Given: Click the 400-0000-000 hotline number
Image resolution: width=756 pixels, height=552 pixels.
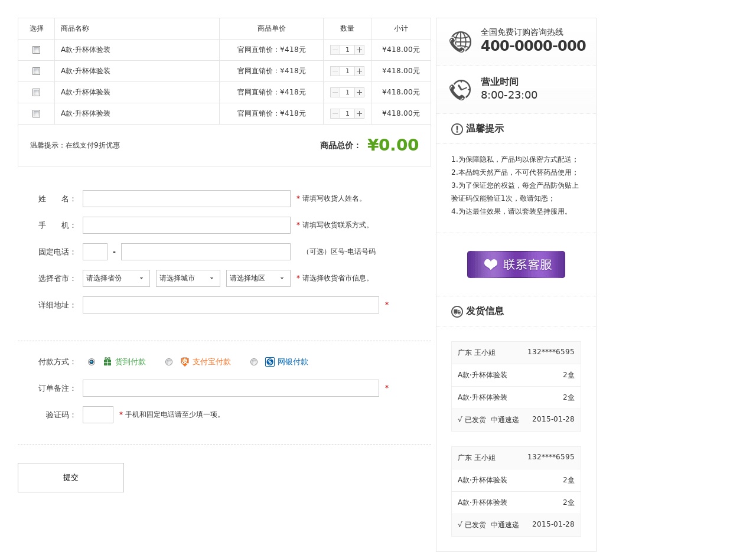Looking at the screenshot, I should [x=533, y=46].
